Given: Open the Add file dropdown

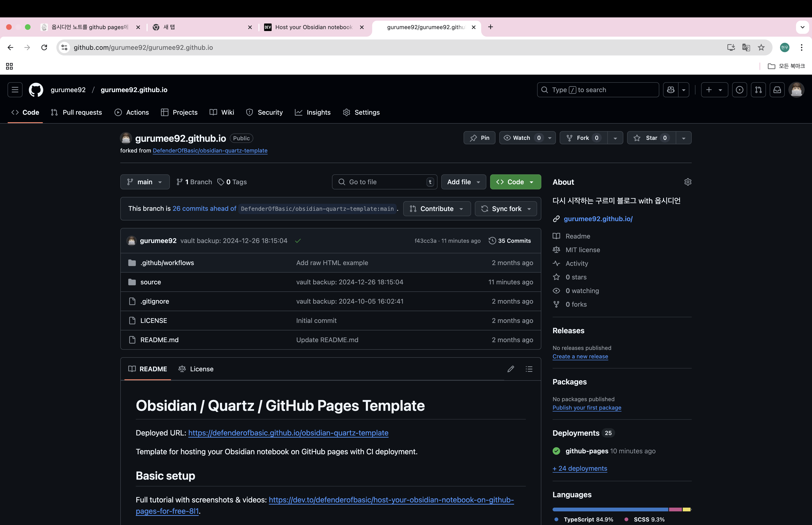Looking at the screenshot, I should [x=463, y=182].
